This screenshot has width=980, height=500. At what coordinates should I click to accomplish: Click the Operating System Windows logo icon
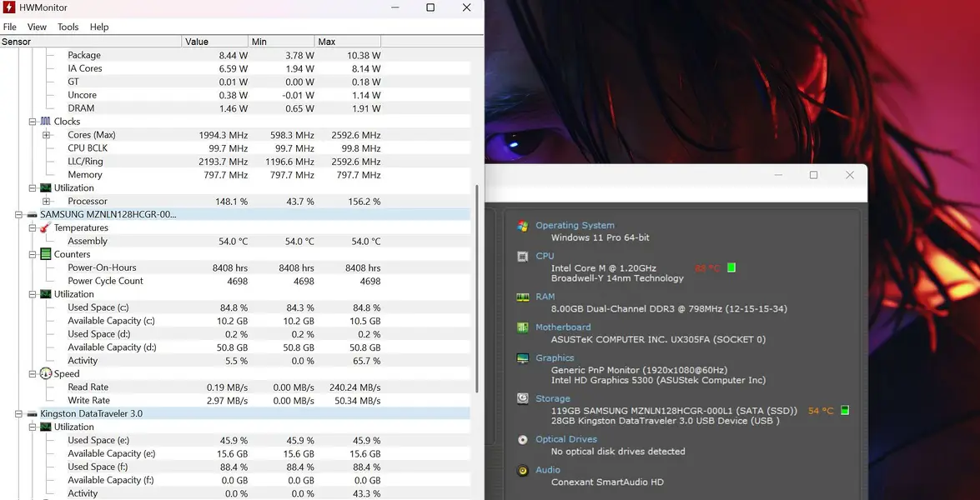coord(522,226)
